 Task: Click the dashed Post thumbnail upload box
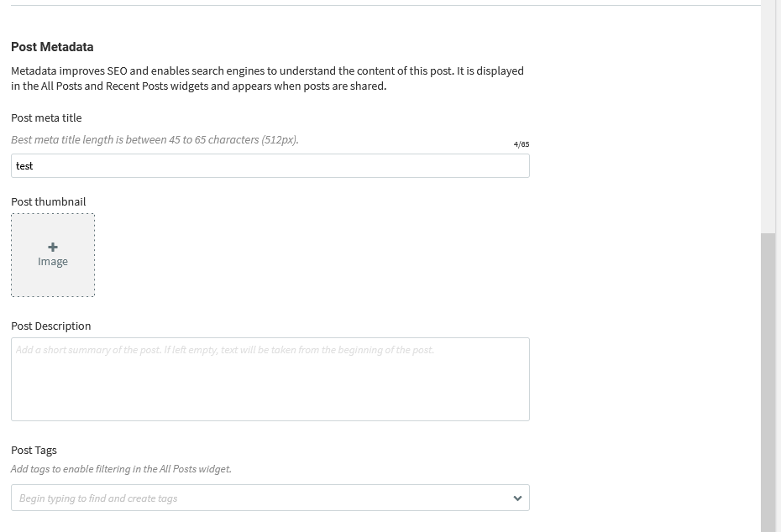tap(53, 255)
